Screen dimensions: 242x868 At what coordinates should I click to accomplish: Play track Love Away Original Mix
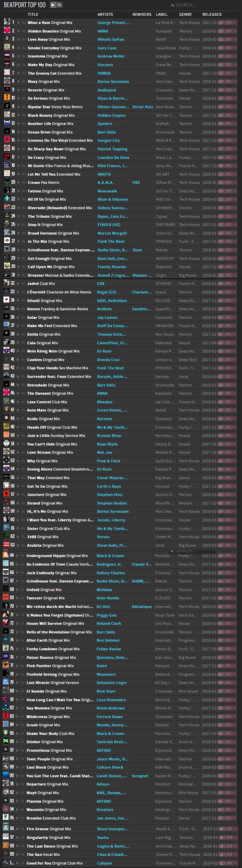pyautogui.click(x=19, y=39)
